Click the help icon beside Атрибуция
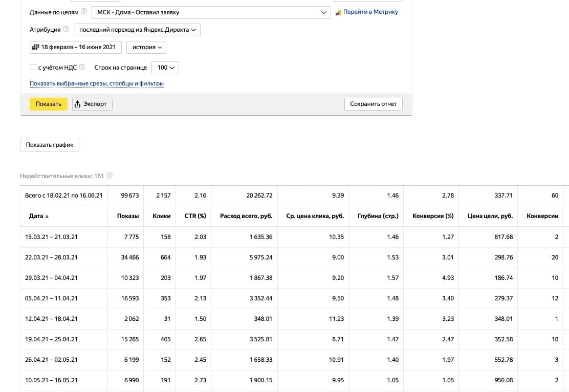 coord(65,29)
